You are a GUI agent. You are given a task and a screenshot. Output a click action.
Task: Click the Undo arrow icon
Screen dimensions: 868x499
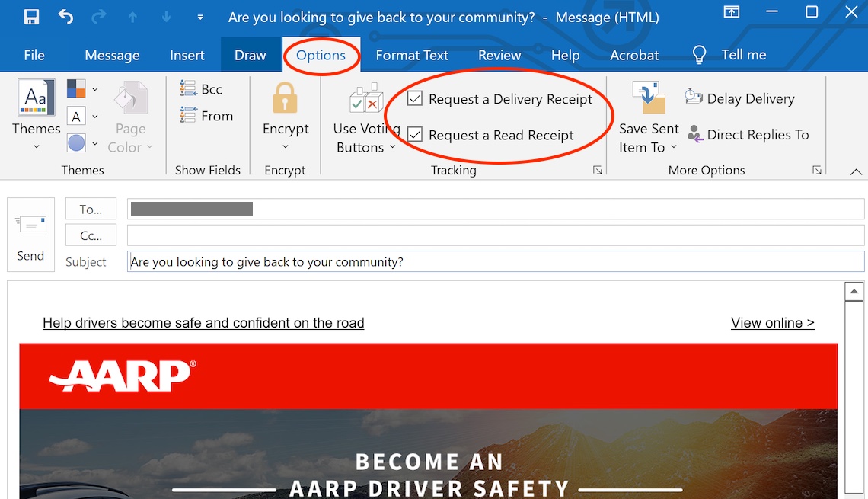[65, 17]
